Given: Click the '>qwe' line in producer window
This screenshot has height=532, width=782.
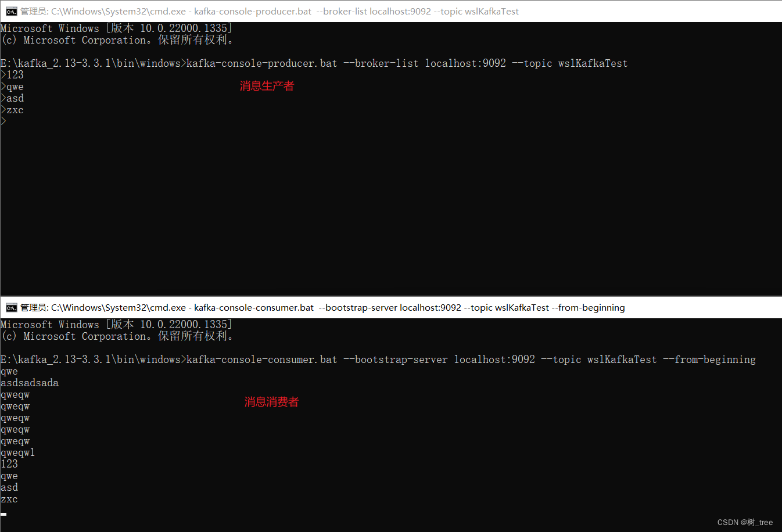Looking at the screenshot, I should click(x=12, y=87).
